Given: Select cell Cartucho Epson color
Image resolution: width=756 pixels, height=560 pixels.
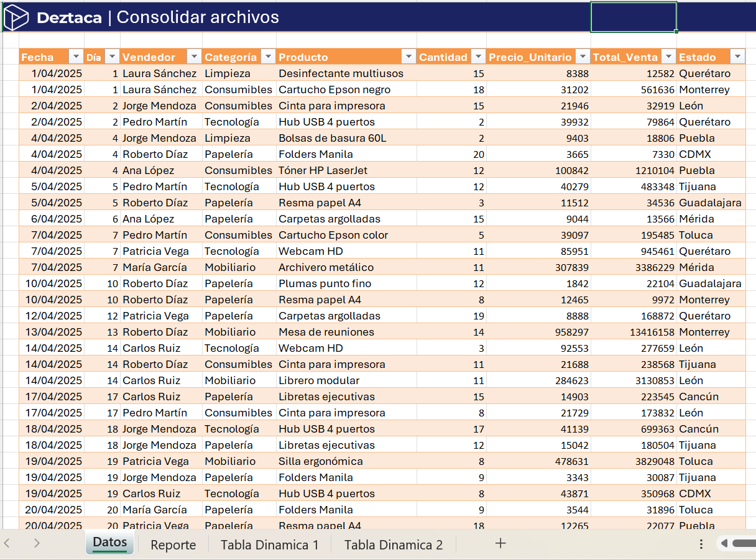Looking at the screenshot, I should click(x=346, y=235).
